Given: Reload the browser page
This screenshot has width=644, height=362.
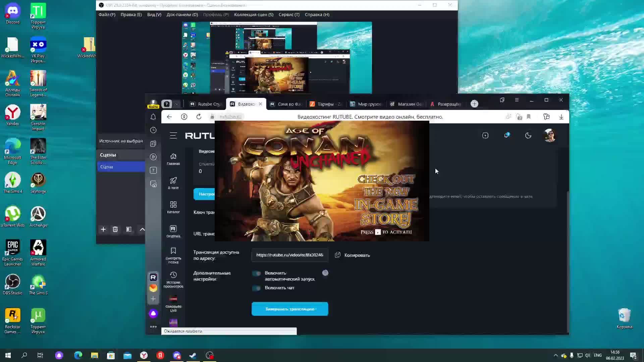Looking at the screenshot, I should tap(199, 117).
